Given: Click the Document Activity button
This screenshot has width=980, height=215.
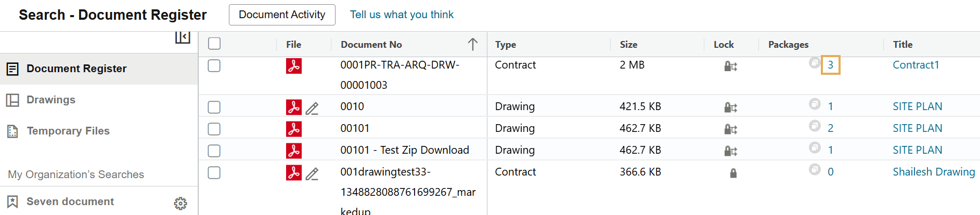Looking at the screenshot, I should 282,15.
